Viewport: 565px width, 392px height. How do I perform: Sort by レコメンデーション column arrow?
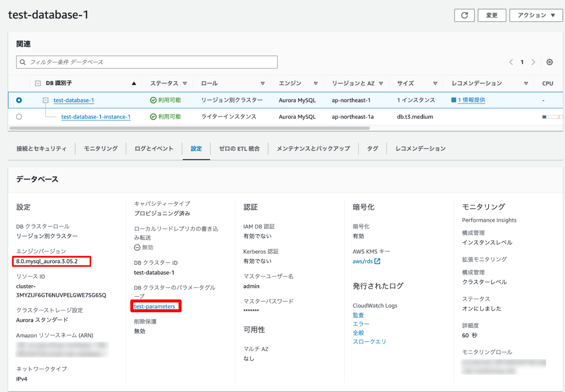coord(526,84)
